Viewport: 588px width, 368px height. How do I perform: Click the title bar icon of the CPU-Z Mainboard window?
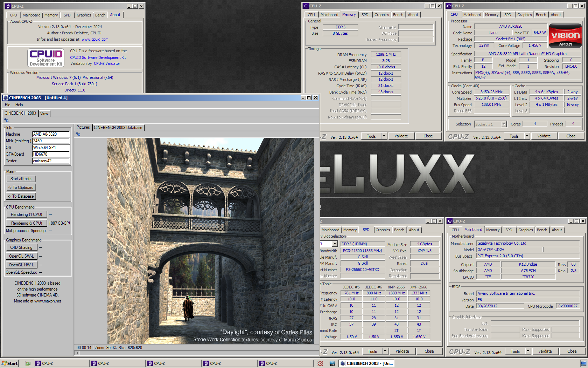tap(450, 221)
